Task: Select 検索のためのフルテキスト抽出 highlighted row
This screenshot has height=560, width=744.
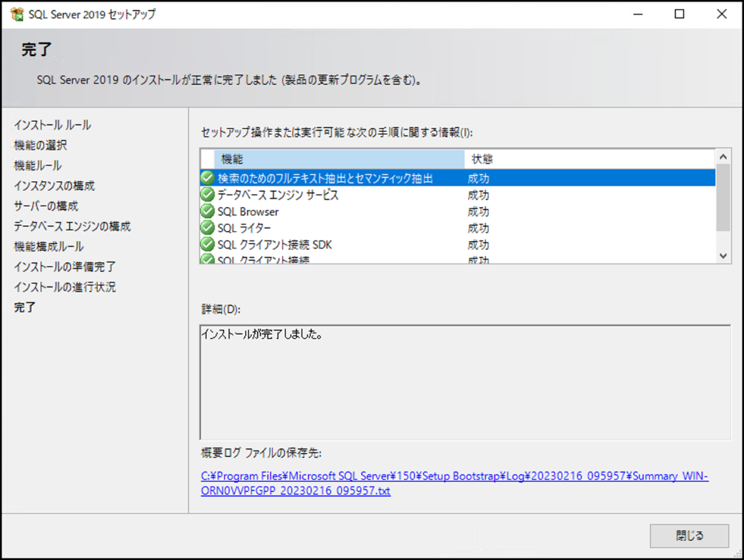Action: [x=458, y=178]
